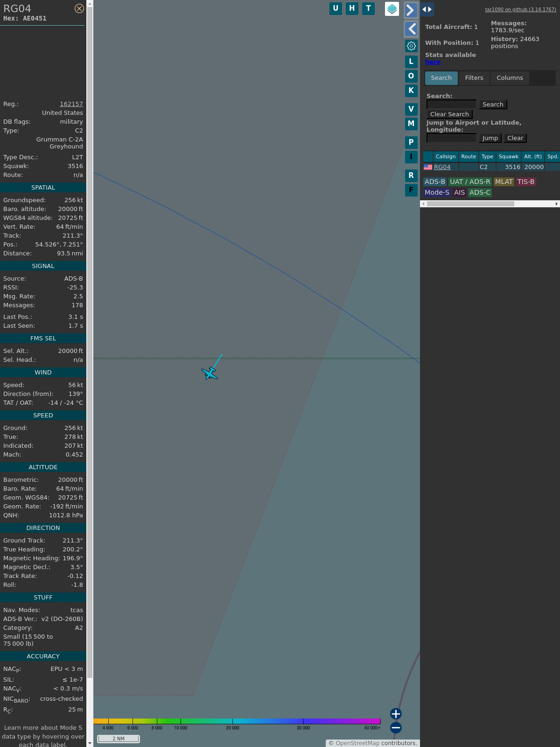Image resolution: width=560 pixels, height=747 pixels.
Task: Close the RG04 aircraft info panel
Action: tap(79, 8)
